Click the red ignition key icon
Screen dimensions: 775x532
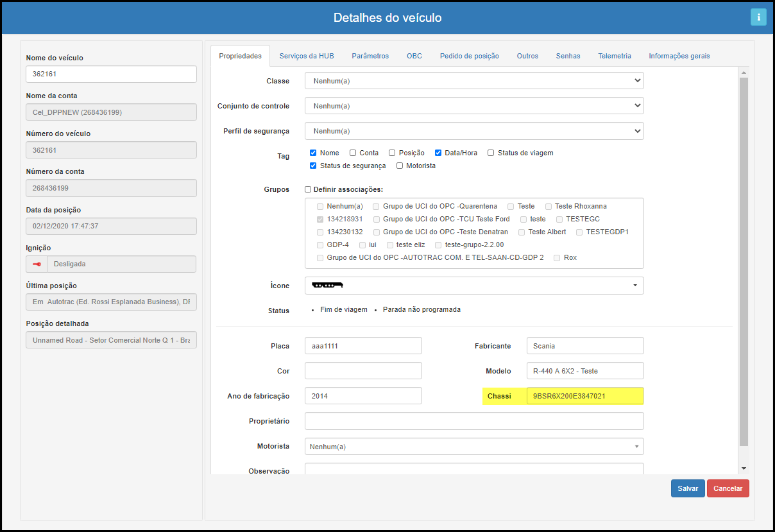pos(37,264)
